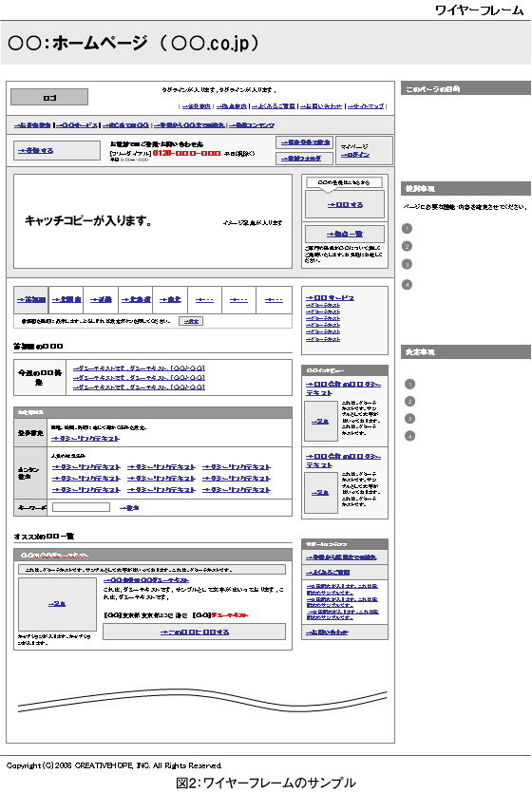Switch to the third category tab
532x793 pixels.
point(101,300)
